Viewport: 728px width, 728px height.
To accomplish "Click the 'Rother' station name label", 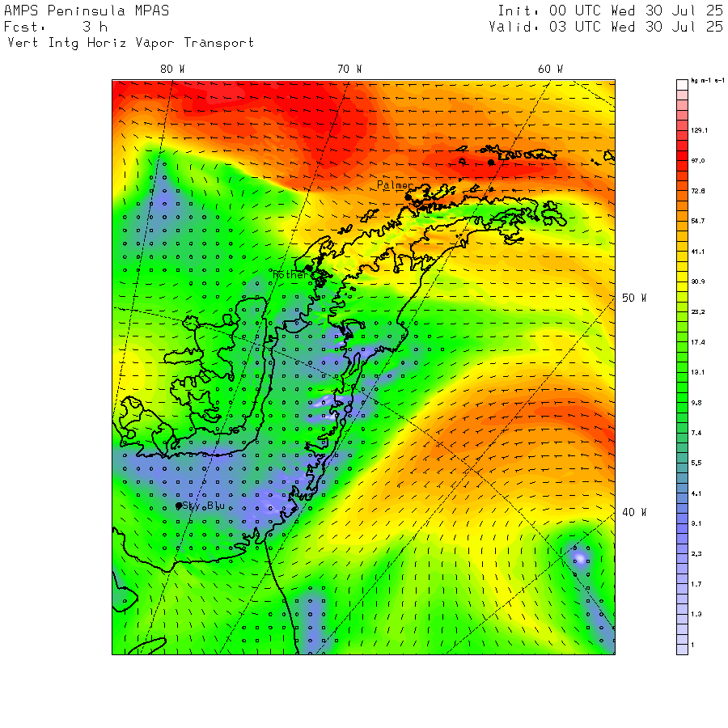I will coord(290,275).
